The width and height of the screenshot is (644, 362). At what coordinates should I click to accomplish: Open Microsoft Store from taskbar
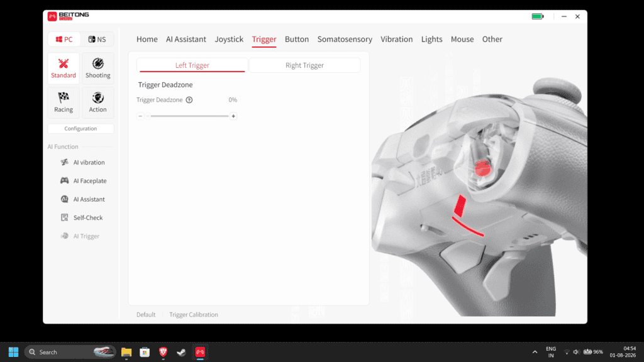tap(145, 352)
